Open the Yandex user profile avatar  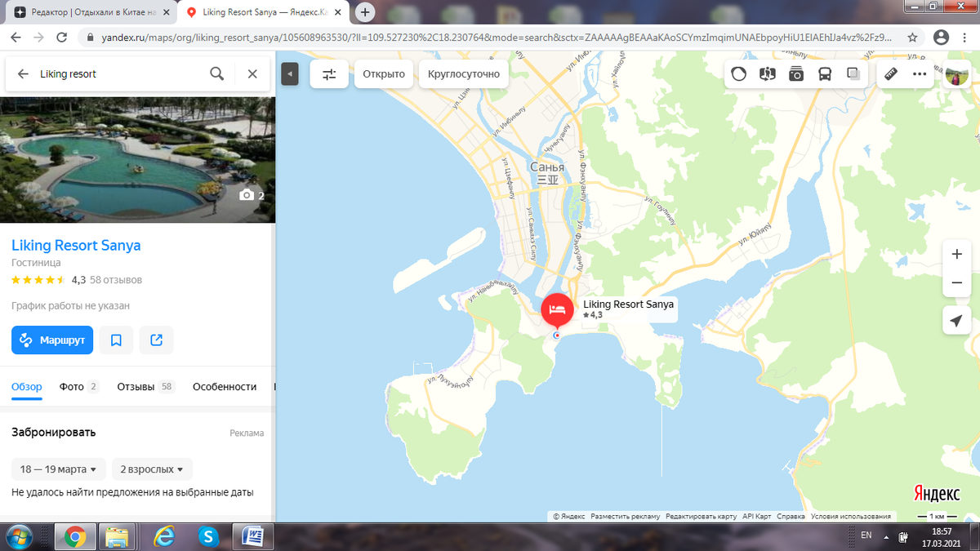click(957, 76)
